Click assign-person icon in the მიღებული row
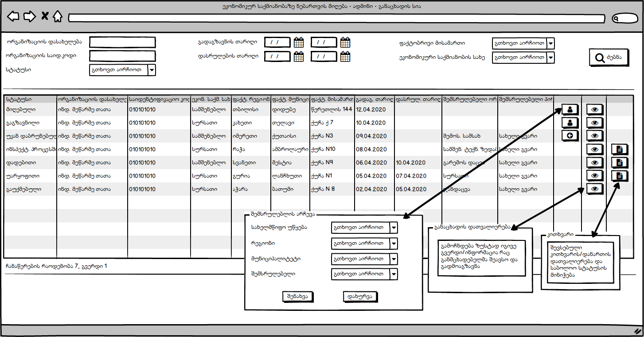The height and width of the screenshot is (337, 644). point(570,109)
